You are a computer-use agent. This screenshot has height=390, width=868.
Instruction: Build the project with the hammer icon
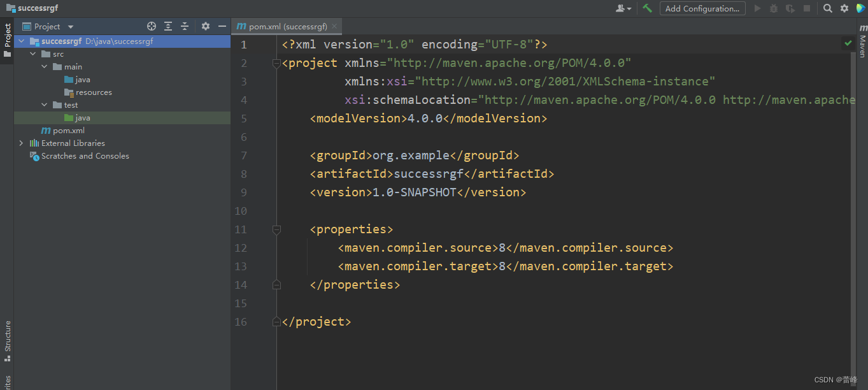tap(646, 8)
